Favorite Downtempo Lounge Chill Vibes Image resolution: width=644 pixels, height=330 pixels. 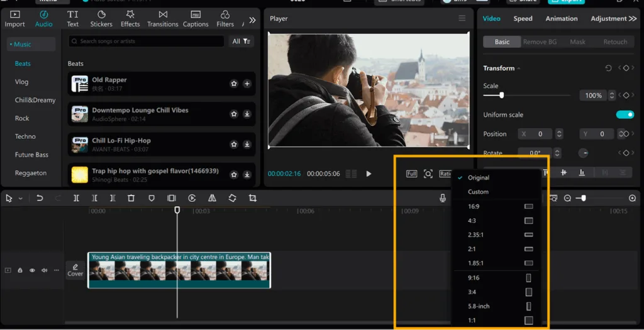234,114
